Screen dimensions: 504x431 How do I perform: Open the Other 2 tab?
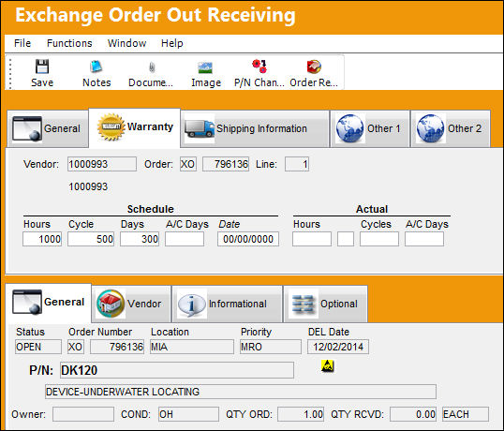click(451, 128)
